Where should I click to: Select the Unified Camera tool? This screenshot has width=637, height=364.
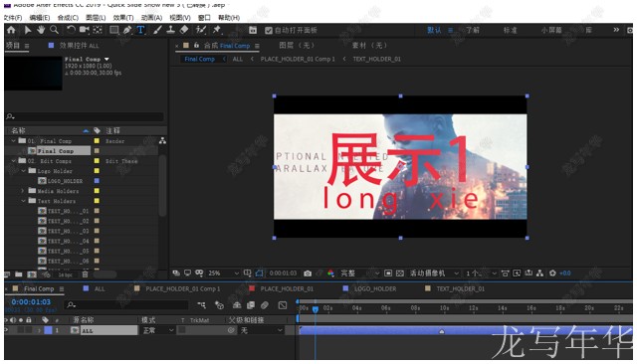(x=84, y=30)
